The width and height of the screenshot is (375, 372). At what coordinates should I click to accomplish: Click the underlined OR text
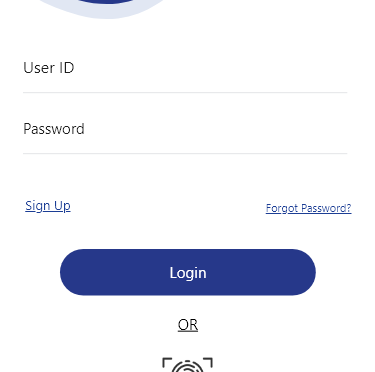coord(188,325)
